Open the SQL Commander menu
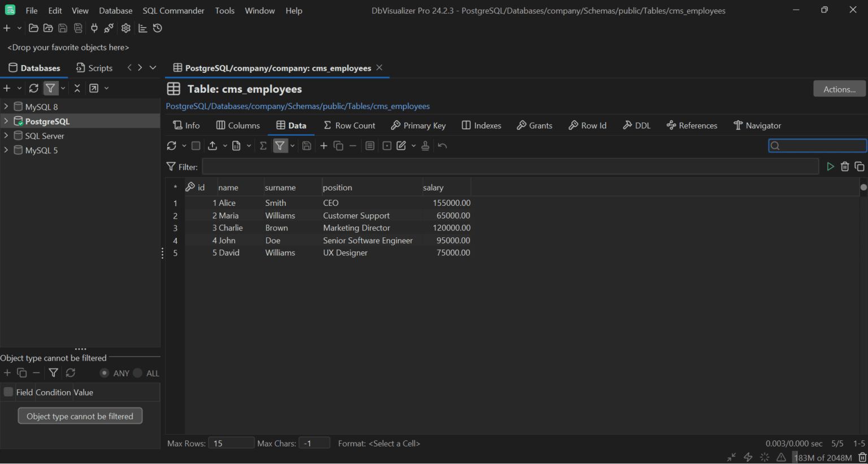Viewport: 868px width, 464px height. pos(173,10)
